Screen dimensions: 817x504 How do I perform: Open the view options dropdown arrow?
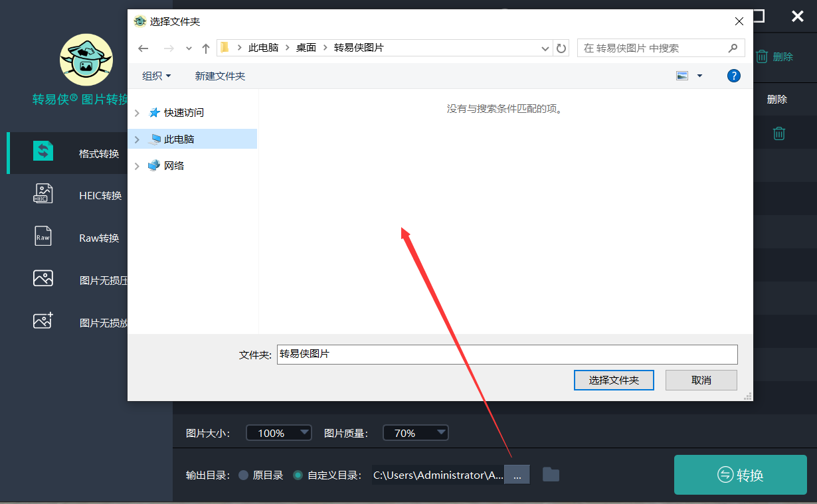699,76
